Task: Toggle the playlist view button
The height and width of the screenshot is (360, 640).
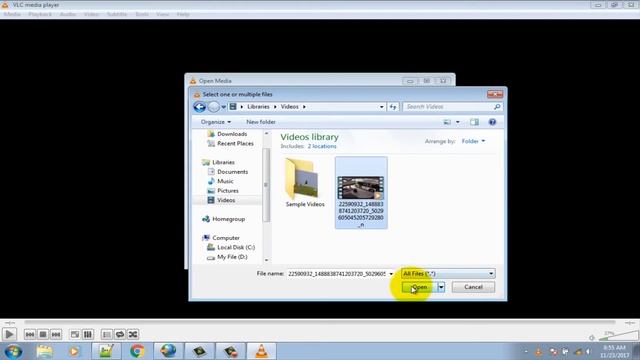Action: 107,334
